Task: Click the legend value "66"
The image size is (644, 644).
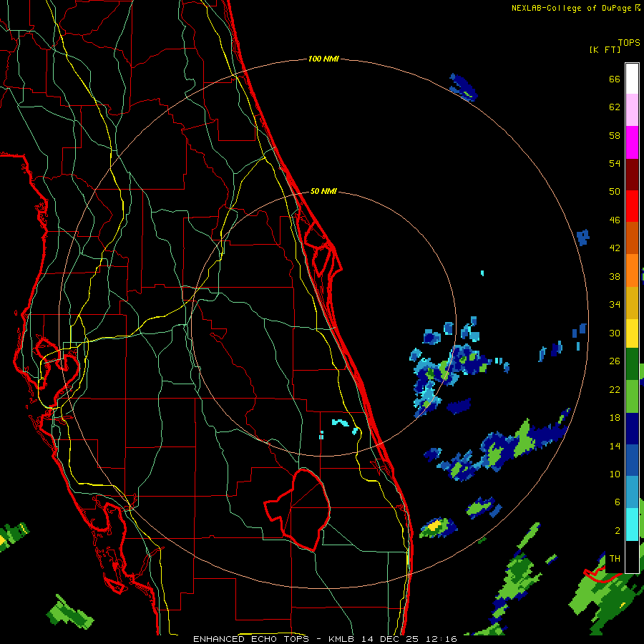Action: point(615,79)
